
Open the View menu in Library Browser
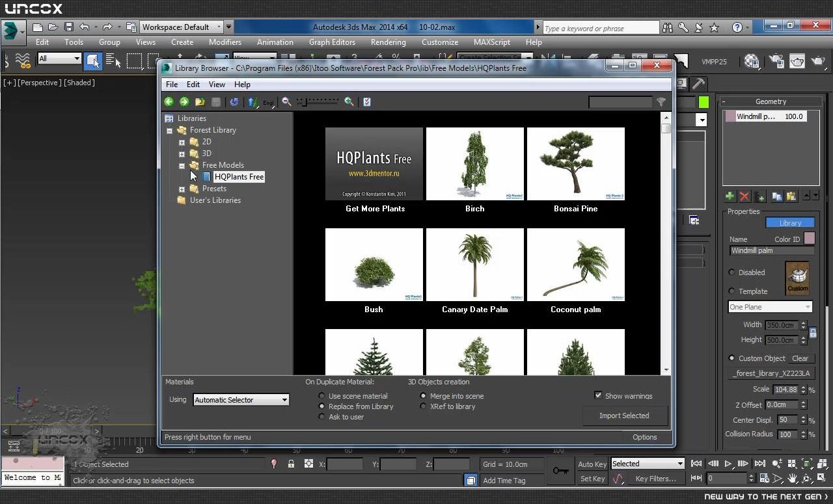(x=217, y=85)
